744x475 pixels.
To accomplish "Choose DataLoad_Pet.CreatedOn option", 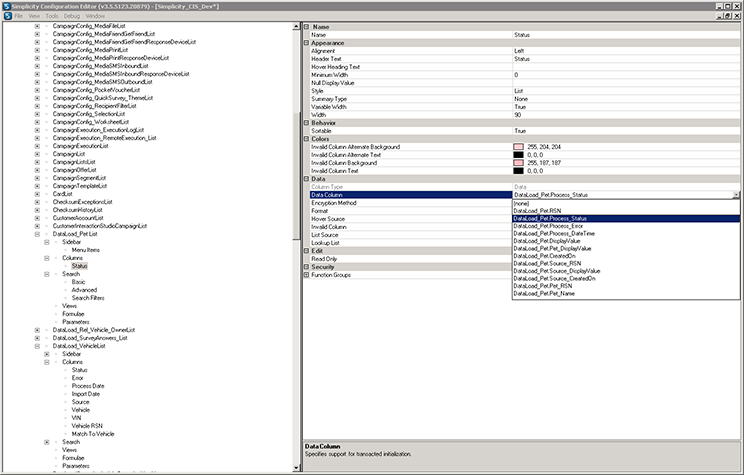I will tap(626, 256).
